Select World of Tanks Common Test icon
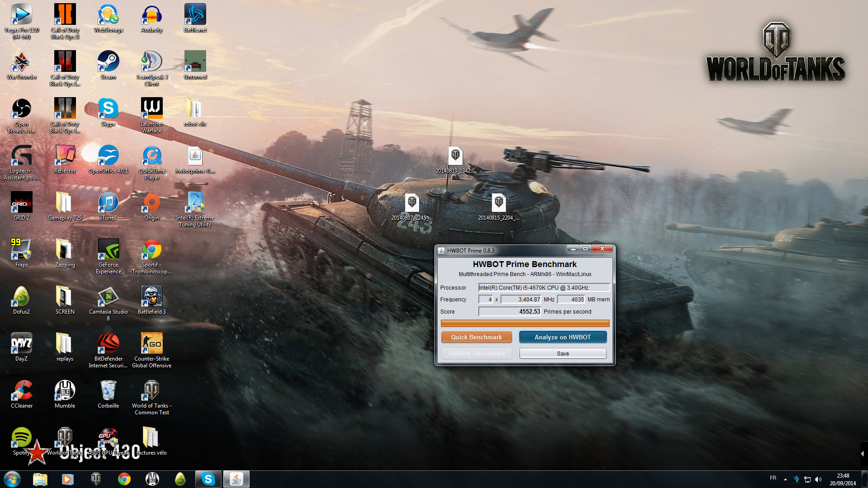The height and width of the screenshot is (488, 868). [152, 397]
